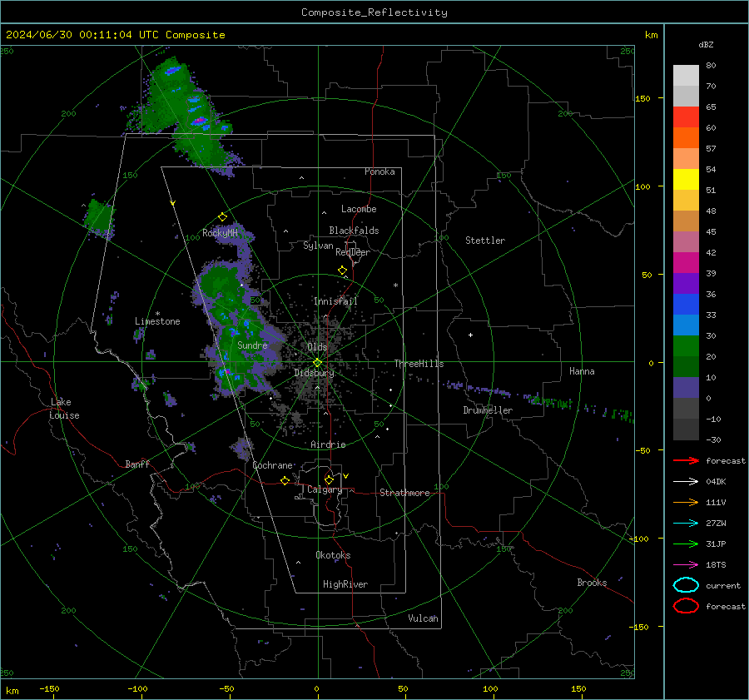Viewport: 749px width, 700px height.
Task: Click the RedDeer city label
Action: (353, 252)
